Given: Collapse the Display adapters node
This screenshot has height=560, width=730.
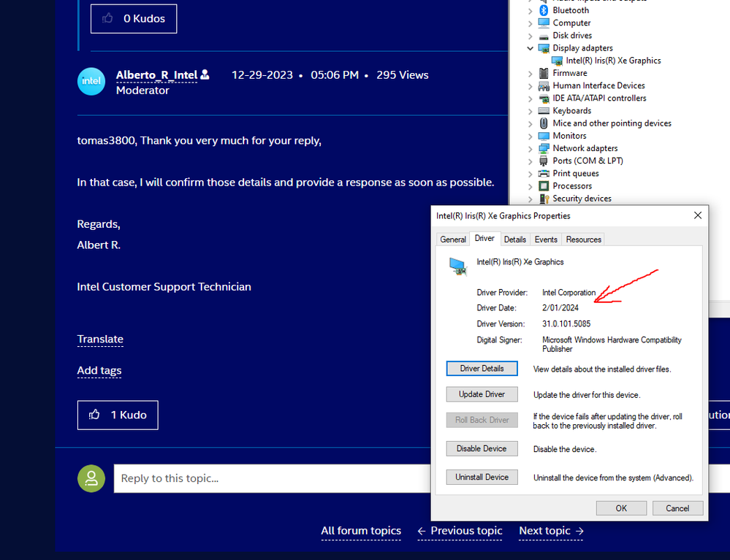Looking at the screenshot, I should point(530,48).
